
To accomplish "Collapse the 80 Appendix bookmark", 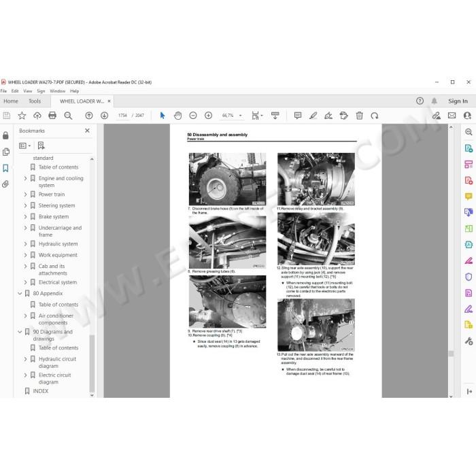I will point(20,293).
